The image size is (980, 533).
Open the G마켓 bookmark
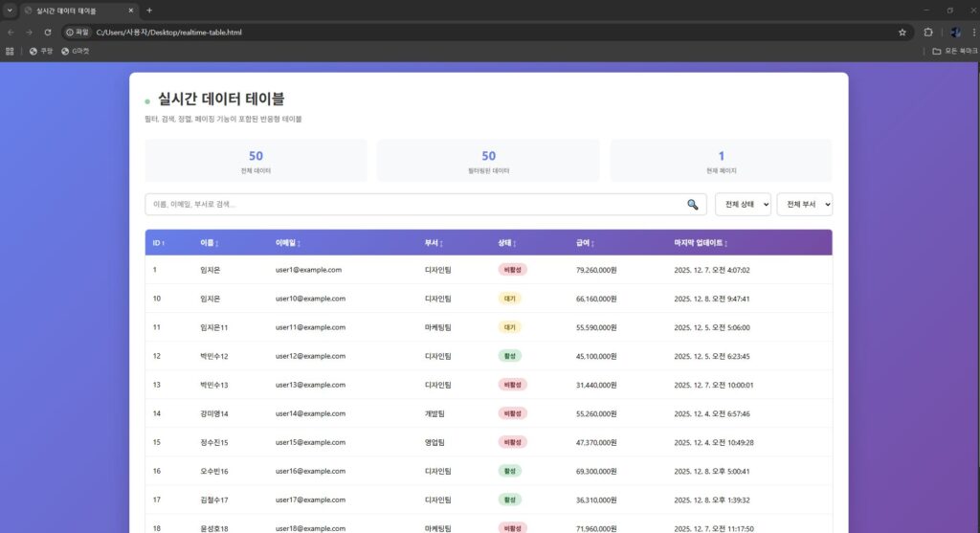tap(76, 52)
